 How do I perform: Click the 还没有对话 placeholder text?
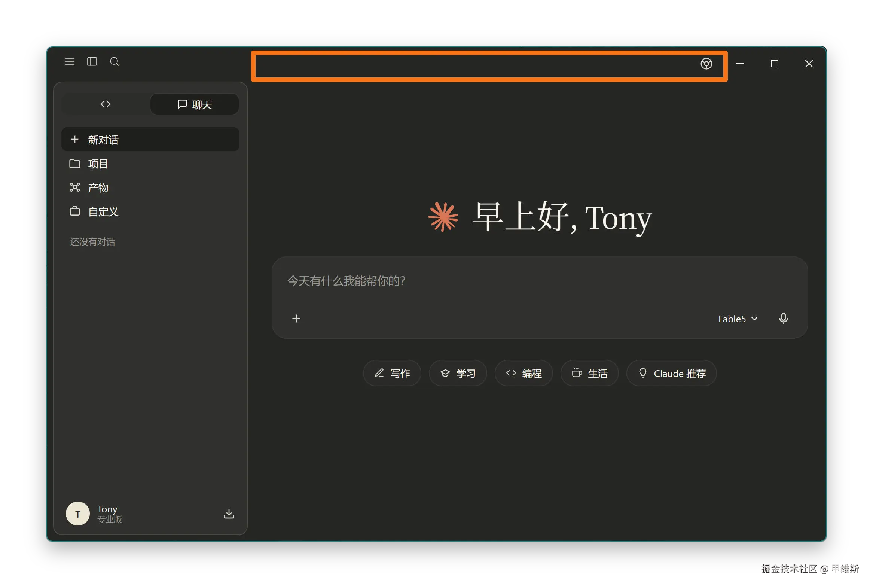click(92, 242)
